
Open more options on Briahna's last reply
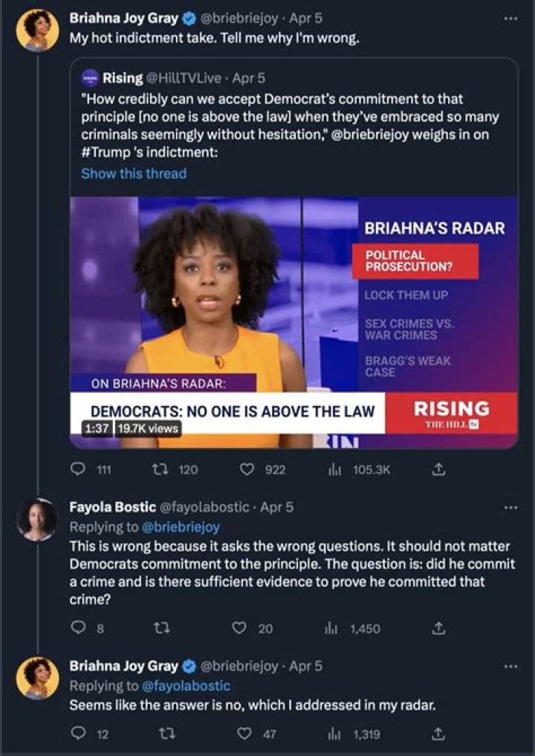click(x=510, y=666)
